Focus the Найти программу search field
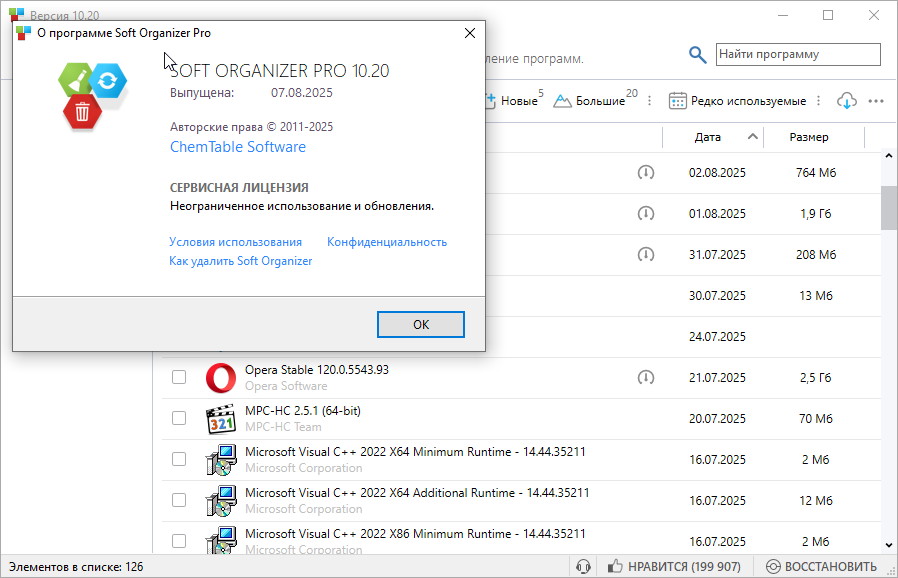 click(x=798, y=54)
